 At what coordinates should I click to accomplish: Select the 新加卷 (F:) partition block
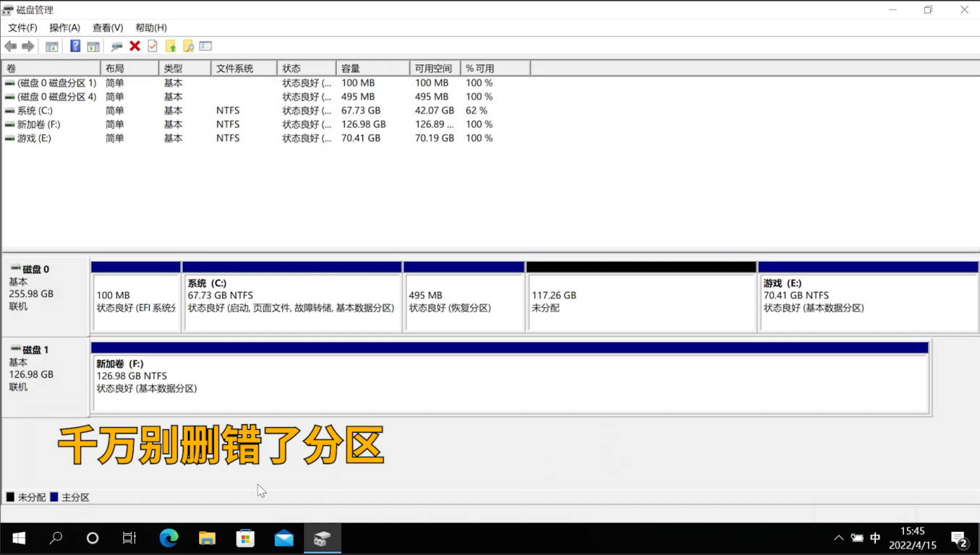(510, 378)
